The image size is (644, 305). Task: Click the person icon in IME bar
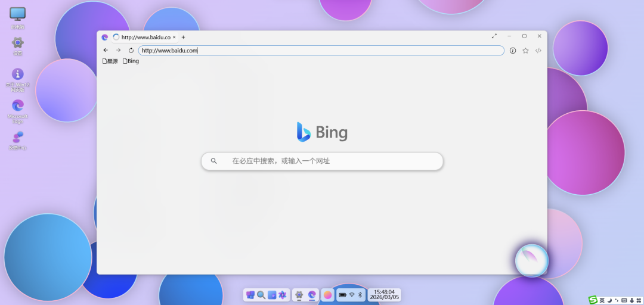point(632,300)
